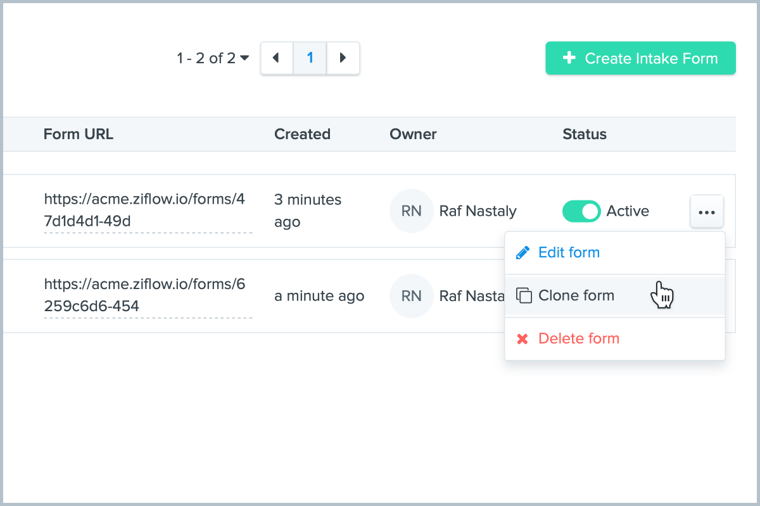
Task: Click the Created column header
Action: click(302, 134)
